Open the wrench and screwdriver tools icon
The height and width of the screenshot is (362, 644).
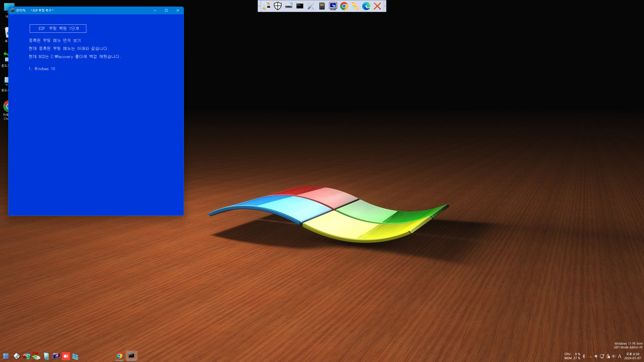311,6
